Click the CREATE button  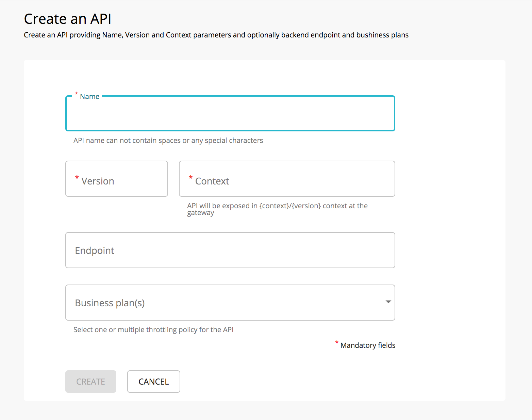[x=90, y=382]
